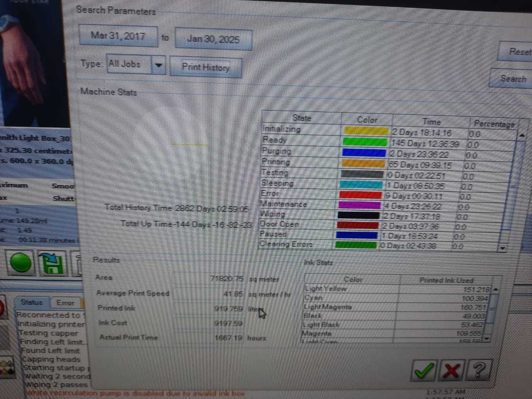Screen dimensions: 532x399
Task: Click the red X cancel icon
Action: point(452,370)
